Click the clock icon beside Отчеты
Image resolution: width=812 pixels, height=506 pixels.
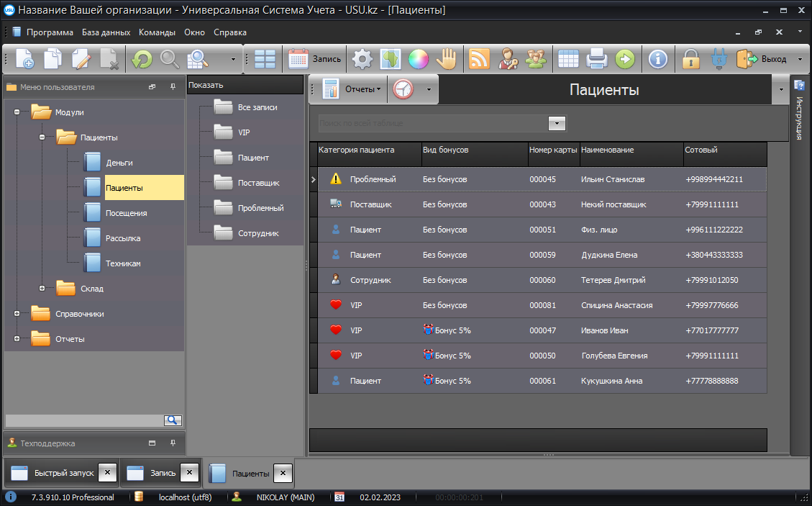click(x=403, y=89)
